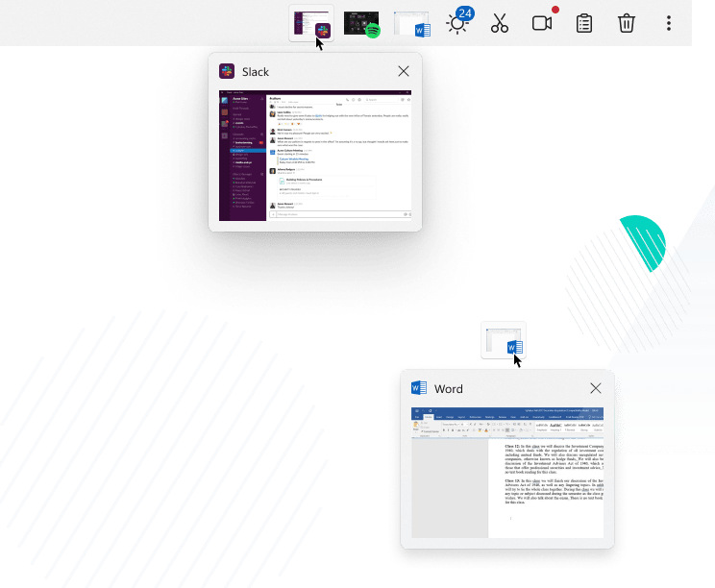715x588 pixels.
Task: Click the Word logo in preview card header
Action: pyautogui.click(x=419, y=388)
